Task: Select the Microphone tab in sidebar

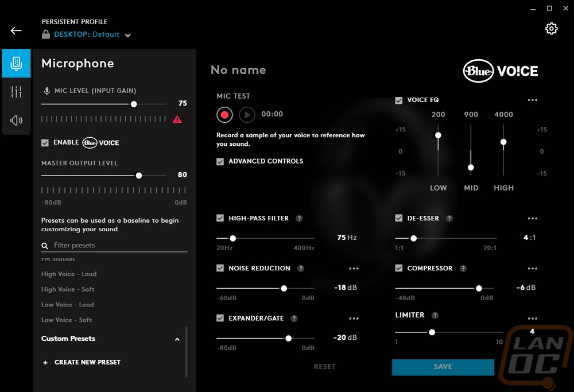Action: pos(16,63)
